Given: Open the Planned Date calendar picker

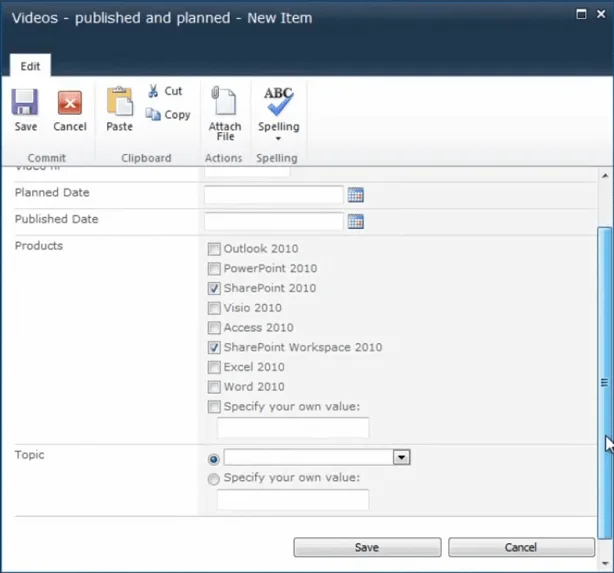Looking at the screenshot, I should pos(356,195).
